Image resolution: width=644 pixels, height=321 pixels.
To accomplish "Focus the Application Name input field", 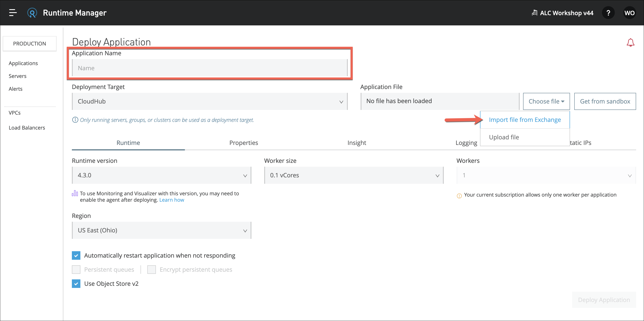I will point(210,68).
